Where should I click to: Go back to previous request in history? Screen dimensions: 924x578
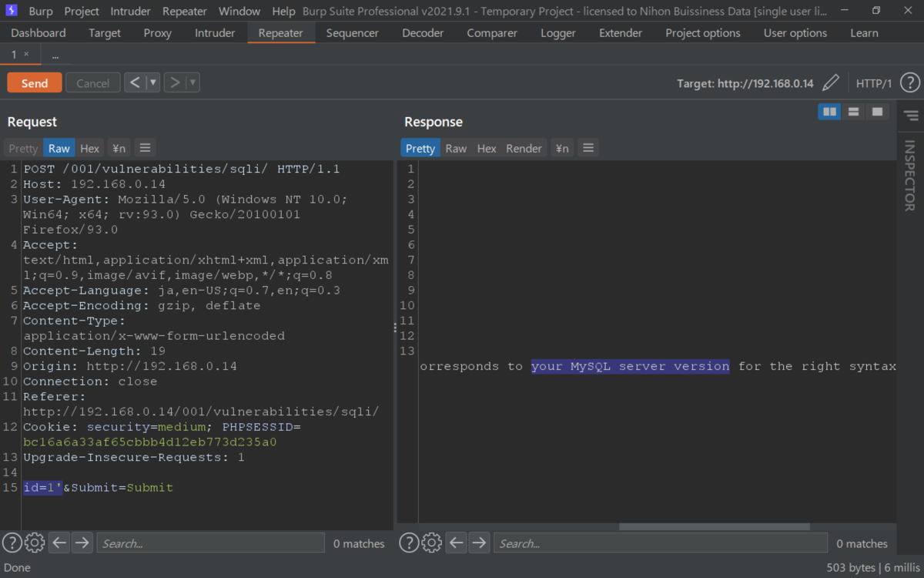[x=135, y=82]
